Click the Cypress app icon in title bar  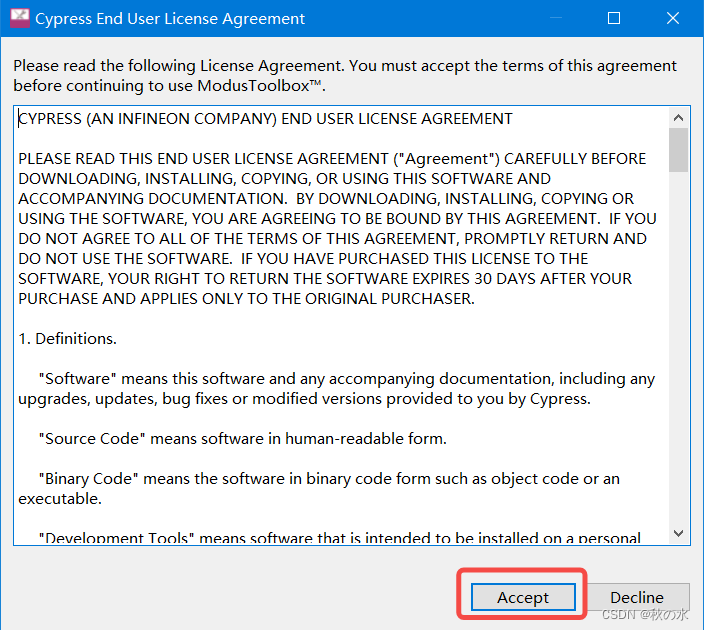pyautogui.click(x=20, y=18)
